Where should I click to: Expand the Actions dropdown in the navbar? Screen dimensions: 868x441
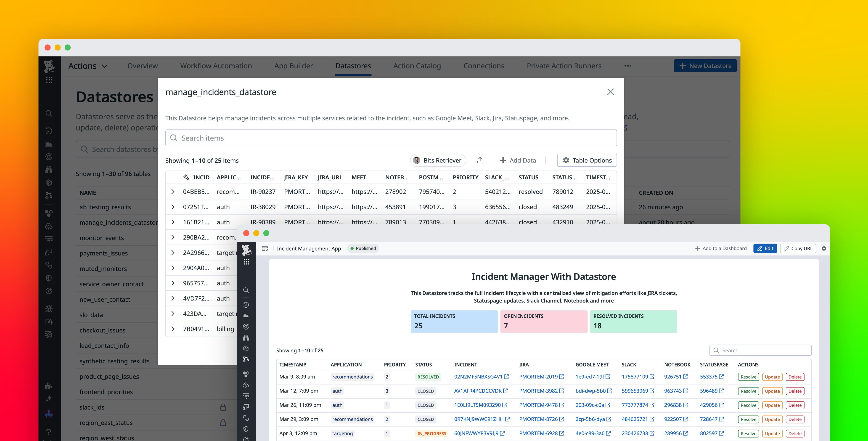pyautogui.click(x=88, y=66)
